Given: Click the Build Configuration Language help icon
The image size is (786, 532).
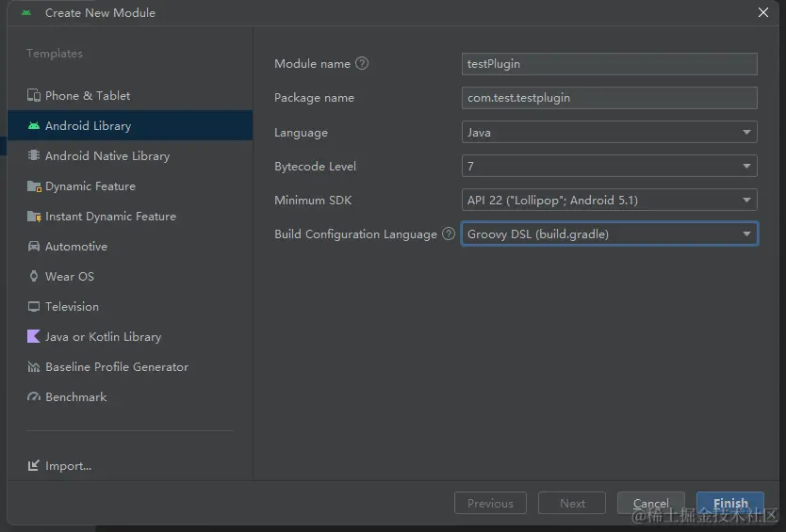Looking at the screenshot, I should pyautogui.click(x=449, y=234).
